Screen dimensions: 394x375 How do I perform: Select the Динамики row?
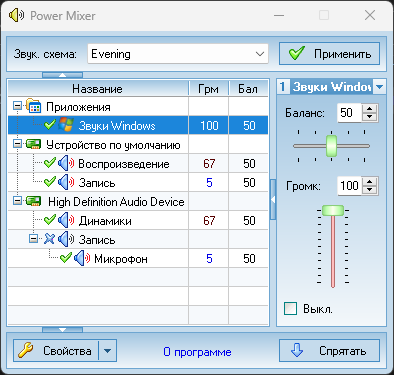[x=138, y=220]
